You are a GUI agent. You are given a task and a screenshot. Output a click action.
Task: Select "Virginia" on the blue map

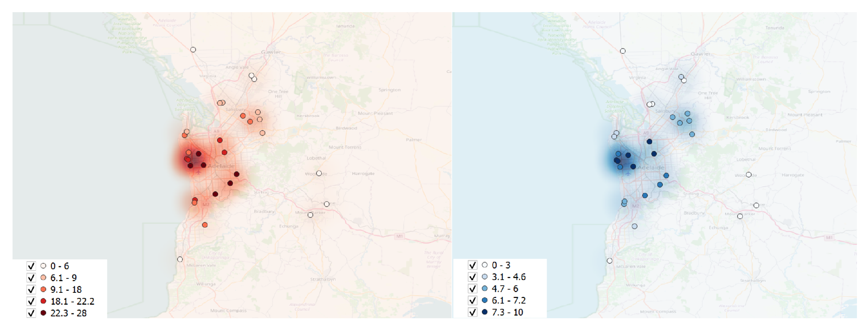click(x=637, y=78)
